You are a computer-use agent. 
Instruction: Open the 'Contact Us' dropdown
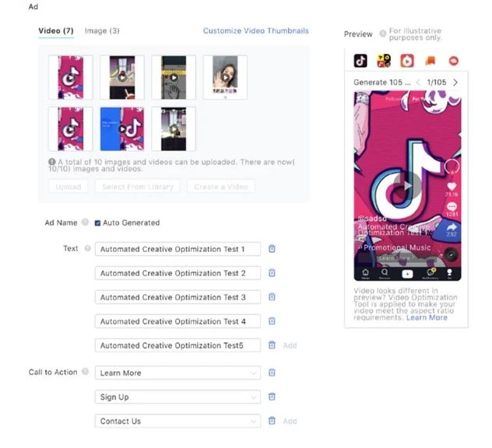[177, 421]
